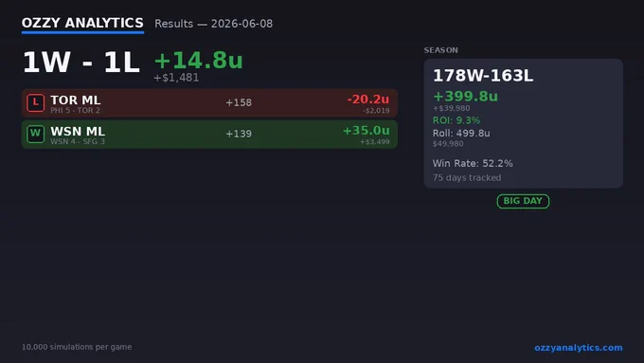Click the 178W-163L season record
This screenshot has height=363, width=644.
(x=483, y=76)
